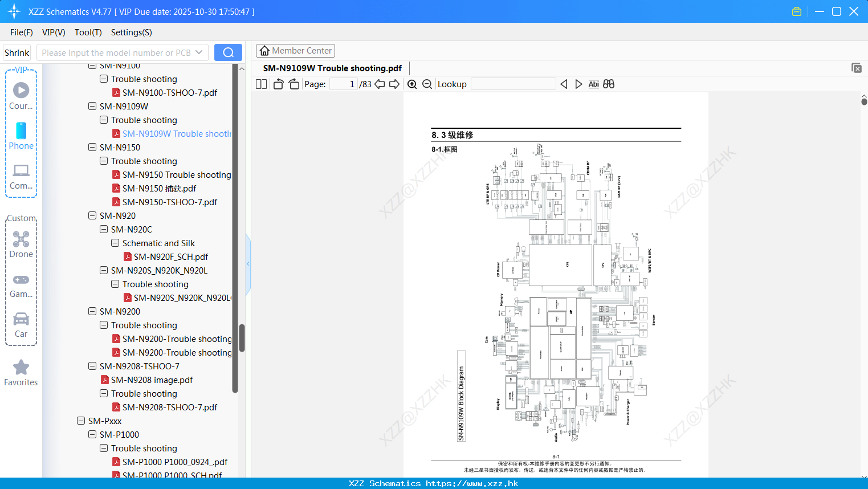Toggle the Abi whole-word match option
The height and width of the screenshot is (489, 868).
(x=593, y=84)
